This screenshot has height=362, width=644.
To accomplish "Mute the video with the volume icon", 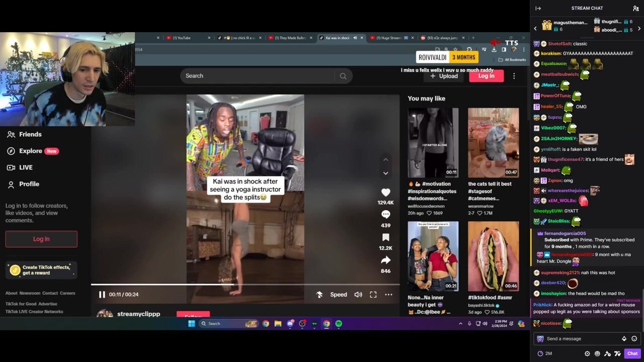I will click(358, 295).
